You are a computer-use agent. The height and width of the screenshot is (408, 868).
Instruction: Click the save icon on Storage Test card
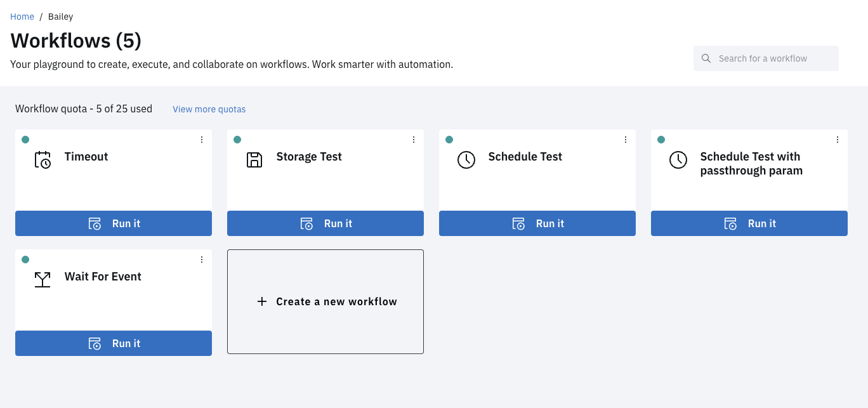pos(254,160)
